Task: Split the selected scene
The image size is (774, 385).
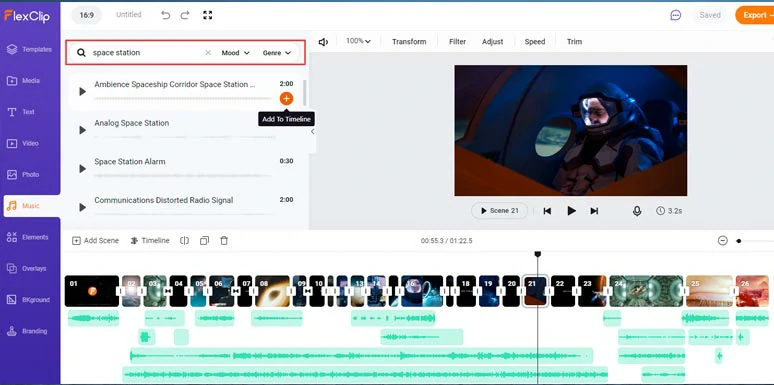Action: 185,241
